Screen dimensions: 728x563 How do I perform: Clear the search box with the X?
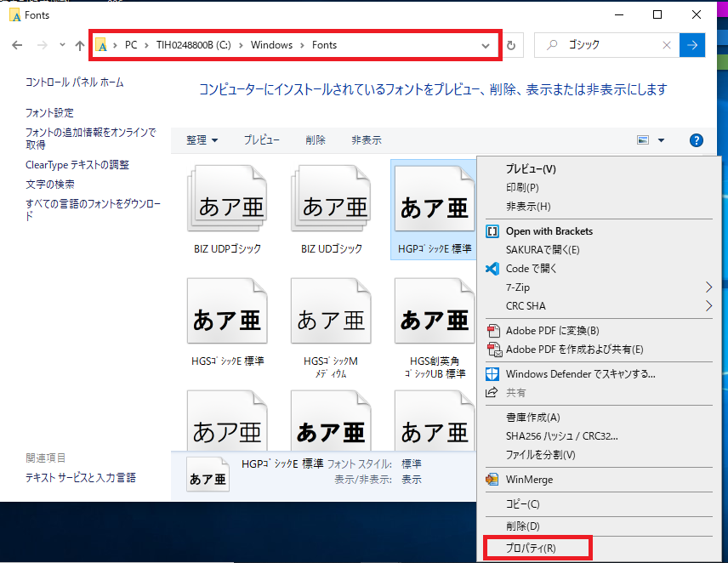click(x=667, y=45)
